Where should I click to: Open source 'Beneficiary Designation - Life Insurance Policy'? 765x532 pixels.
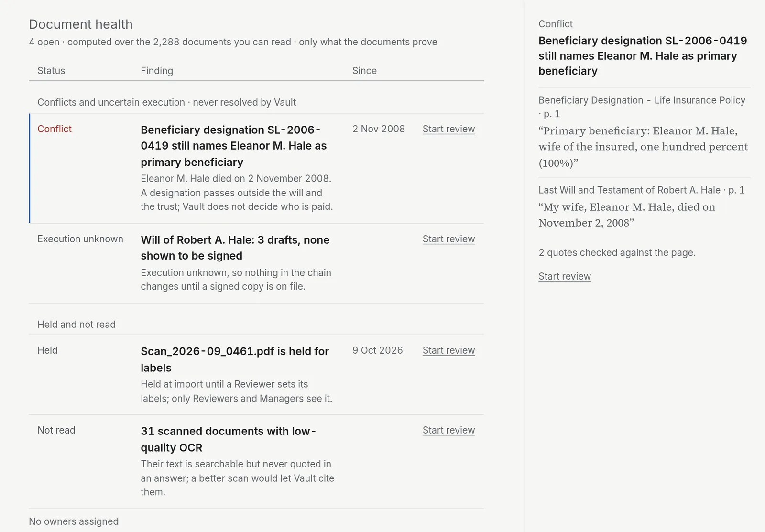[642, 107]
